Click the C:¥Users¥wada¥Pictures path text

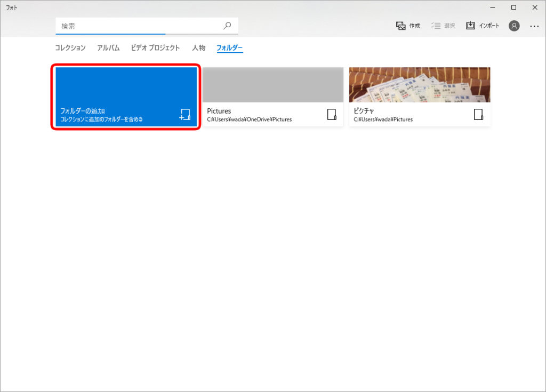383,119
